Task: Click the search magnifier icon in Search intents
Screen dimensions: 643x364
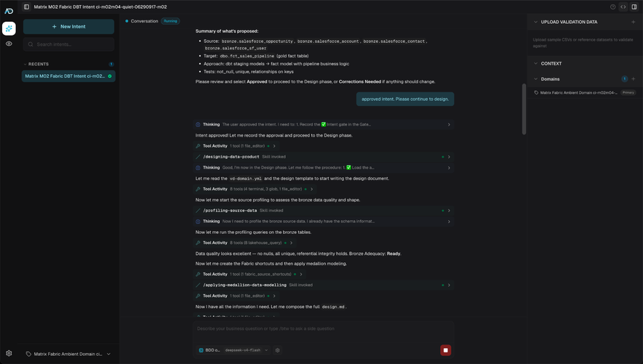Action: (31, 44)
